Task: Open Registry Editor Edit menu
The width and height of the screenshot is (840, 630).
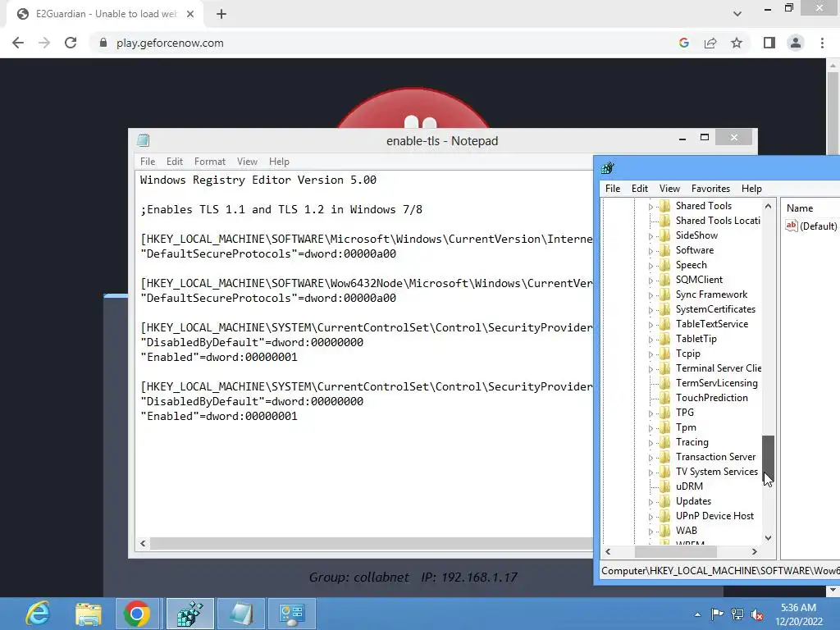Action: 640,189
